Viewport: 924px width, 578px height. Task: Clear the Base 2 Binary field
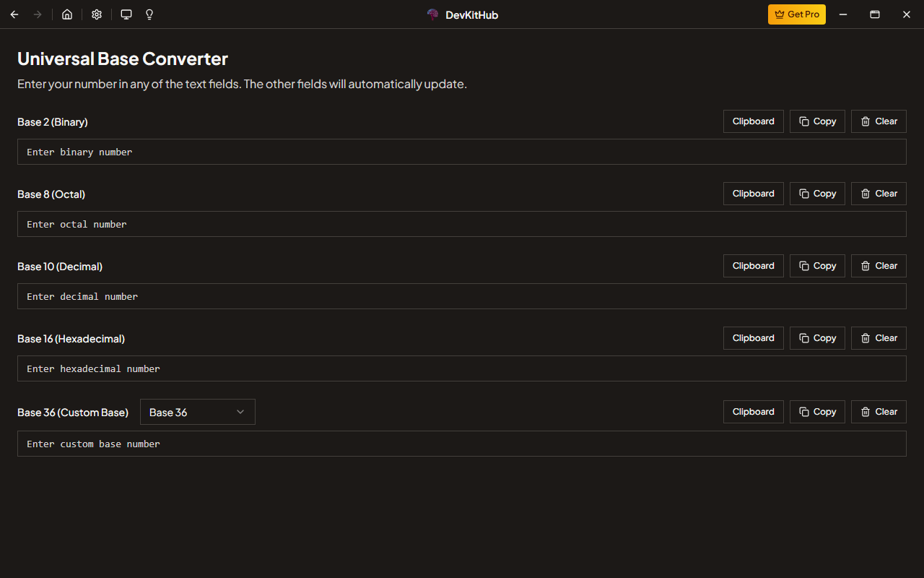(879, 121)
